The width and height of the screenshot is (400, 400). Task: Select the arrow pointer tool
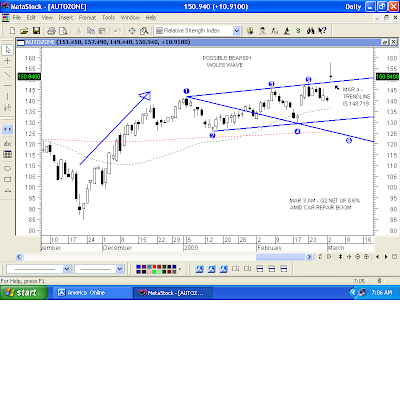point(8,50)
